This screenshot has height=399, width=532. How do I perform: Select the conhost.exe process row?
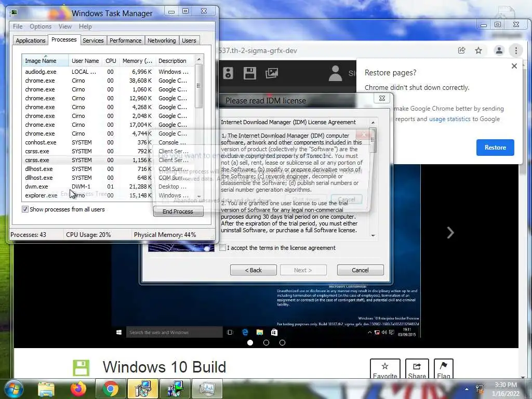click(x=108, y=142)
